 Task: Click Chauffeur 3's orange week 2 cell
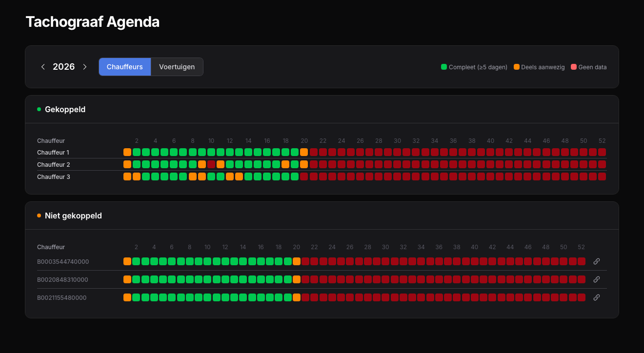(x=137, y=176)
